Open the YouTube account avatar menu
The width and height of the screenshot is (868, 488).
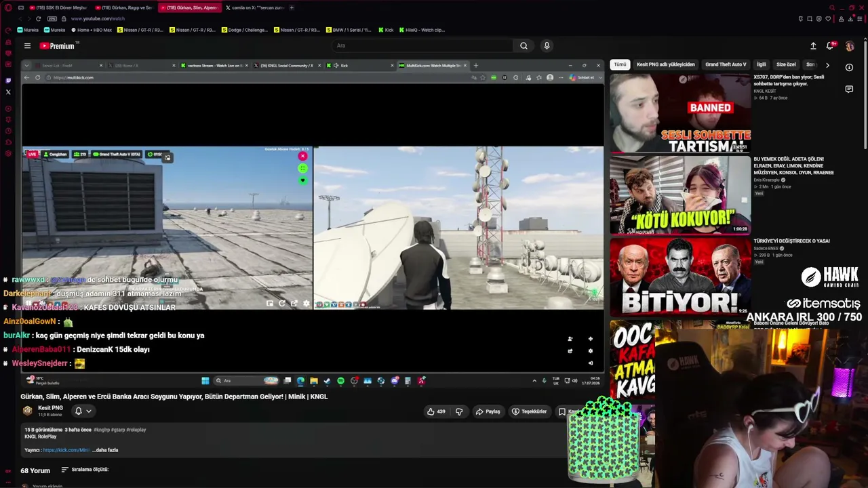click(850, 46)
